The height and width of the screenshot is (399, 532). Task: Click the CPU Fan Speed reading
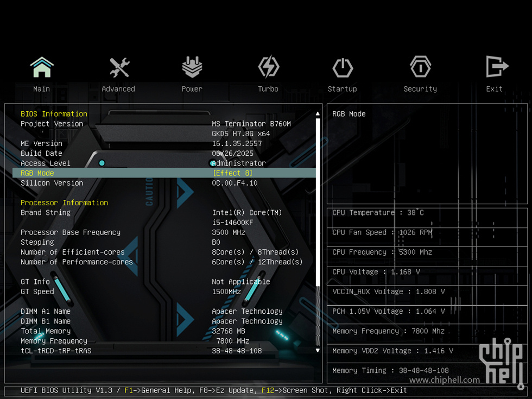coord(382,232)
